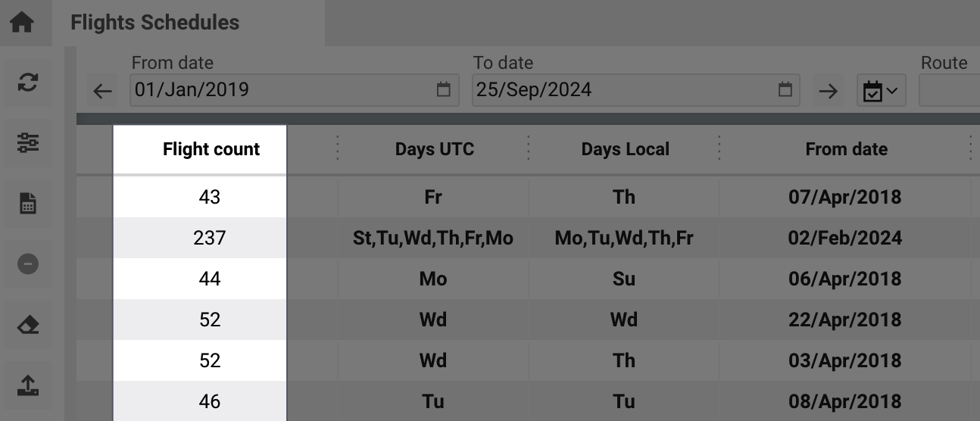Sort by Flight count column header

(x=211, y=149)
